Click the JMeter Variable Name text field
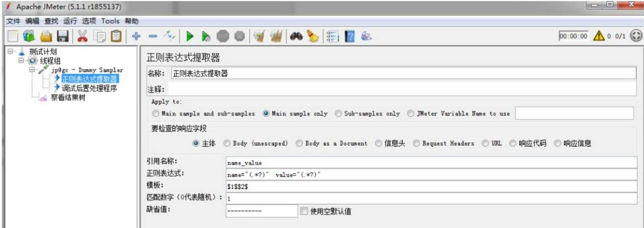644x228 pixels. (574, 113)
